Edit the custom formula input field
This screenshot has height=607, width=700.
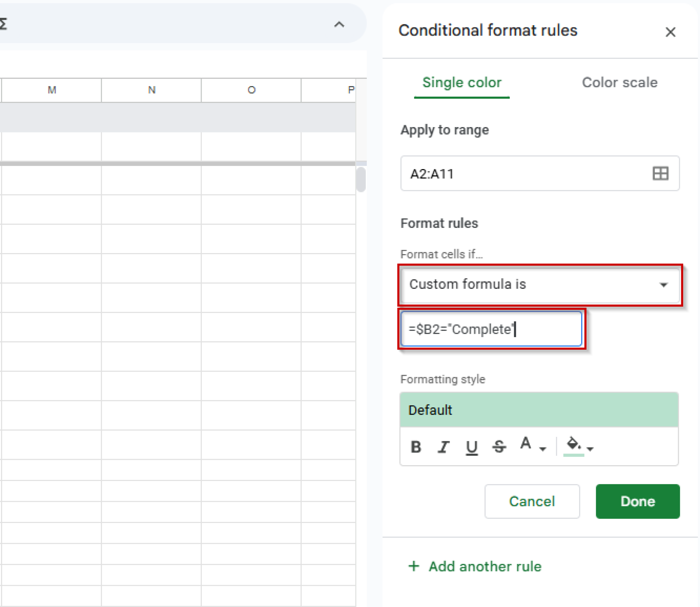[x=490, y=329]
